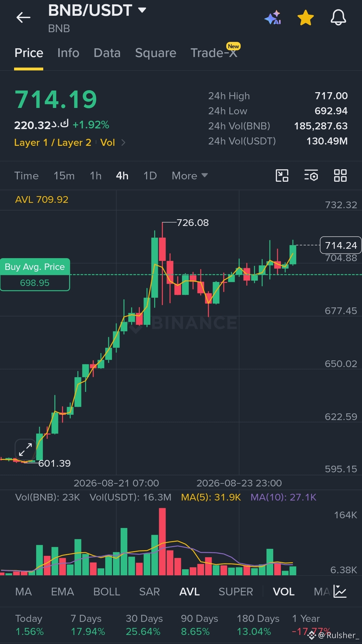This screenshot has height=644, width=362.
Task: Tap the 24h Low value 692.94
Action: pyautogui.click(x=331, y=111)
